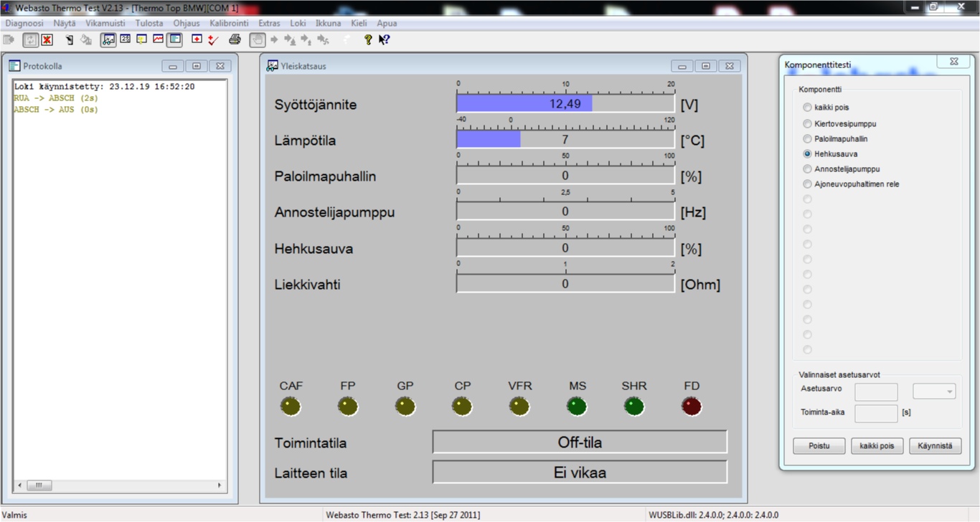Open the Kalibrointi menu
This screenshot has height=522, width=980.
click(229, 23)
